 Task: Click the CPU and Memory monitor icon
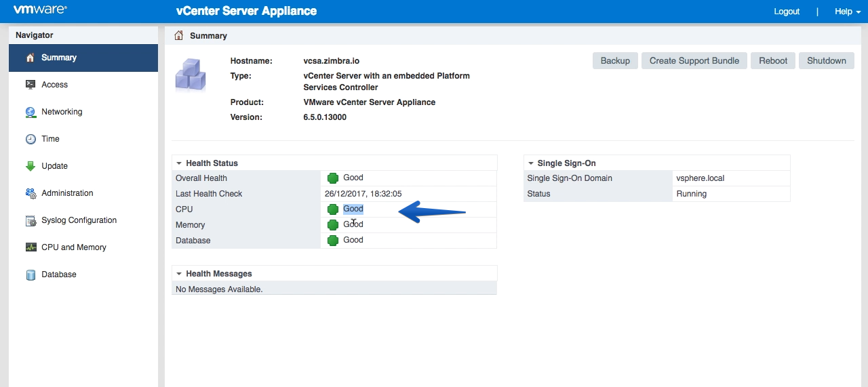pyautogui.click(x=30, y=247)
